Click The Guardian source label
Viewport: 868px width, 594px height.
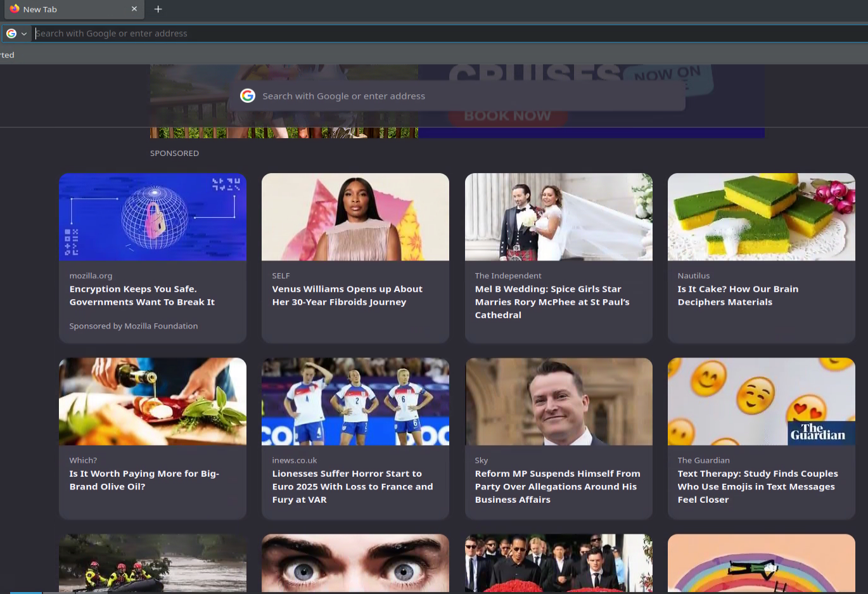[x=704, y=460]
